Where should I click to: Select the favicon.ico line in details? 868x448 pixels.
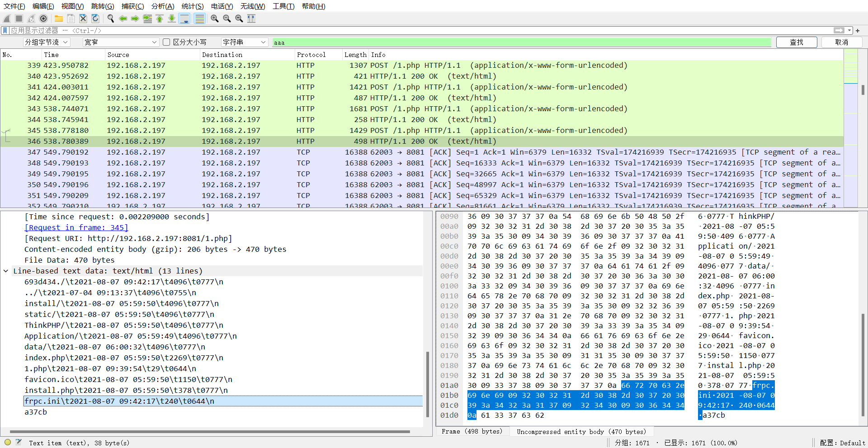pos(128,379)
